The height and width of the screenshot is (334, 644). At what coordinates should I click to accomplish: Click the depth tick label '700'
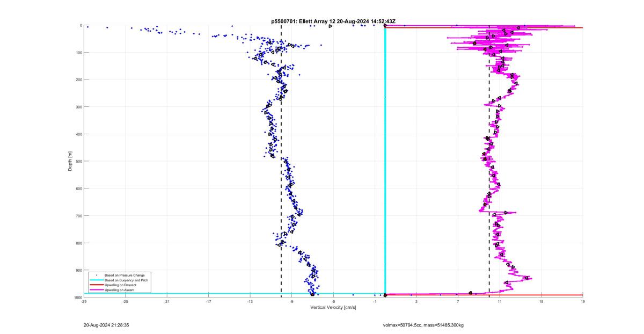(78, 216)
